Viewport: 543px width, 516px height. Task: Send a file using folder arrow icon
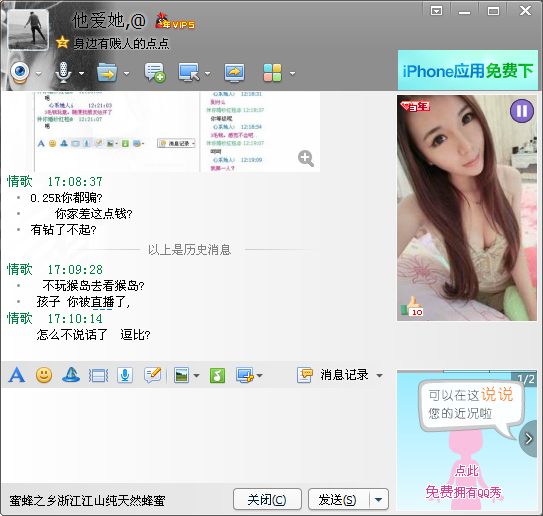click(107, 72)
